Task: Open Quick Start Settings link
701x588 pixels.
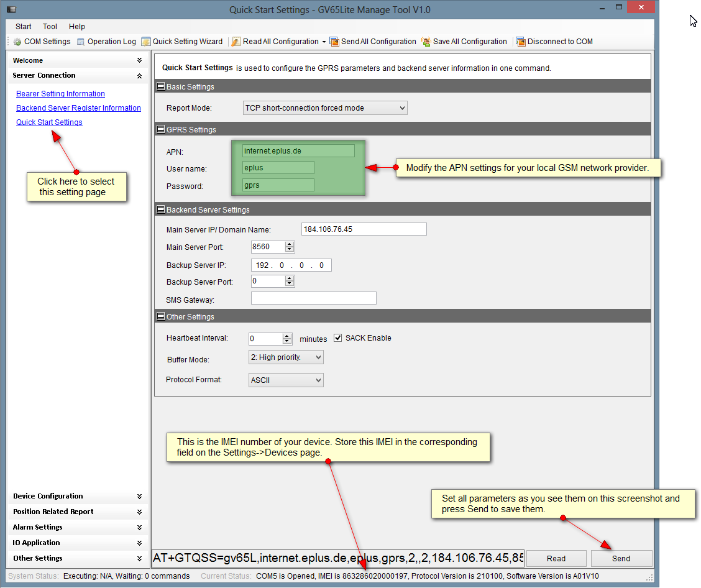Action: pyautogui.click(x=49, y=122)
